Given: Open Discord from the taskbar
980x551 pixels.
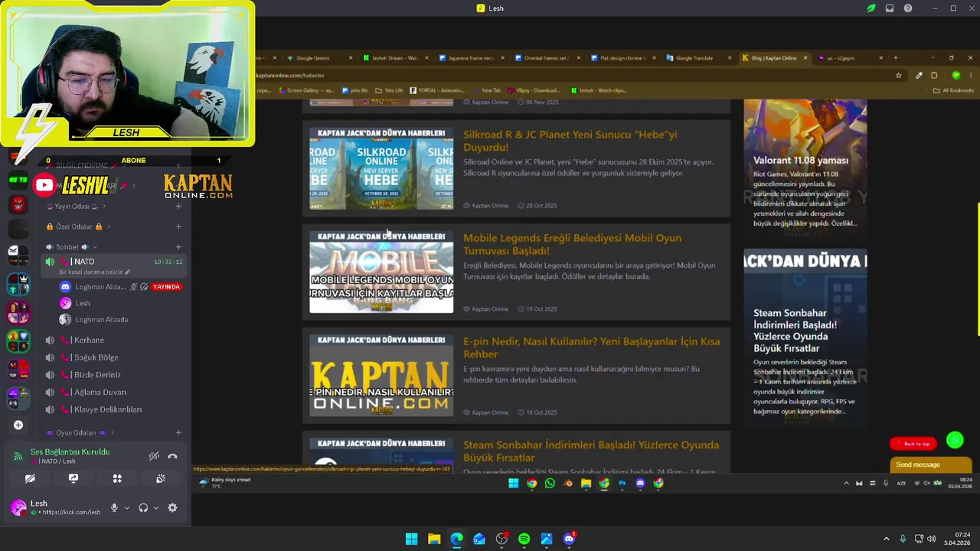Looking at the screenshot, I should [x=569, y=539].
